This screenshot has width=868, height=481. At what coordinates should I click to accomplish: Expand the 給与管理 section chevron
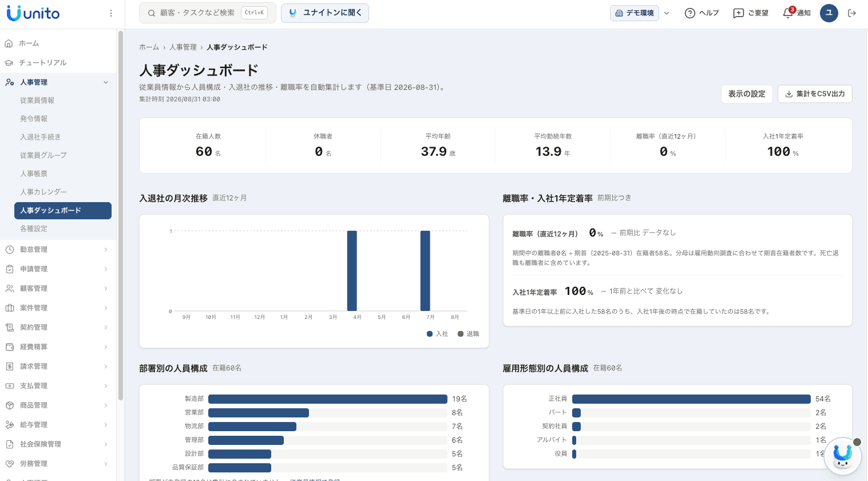(106, 425)
